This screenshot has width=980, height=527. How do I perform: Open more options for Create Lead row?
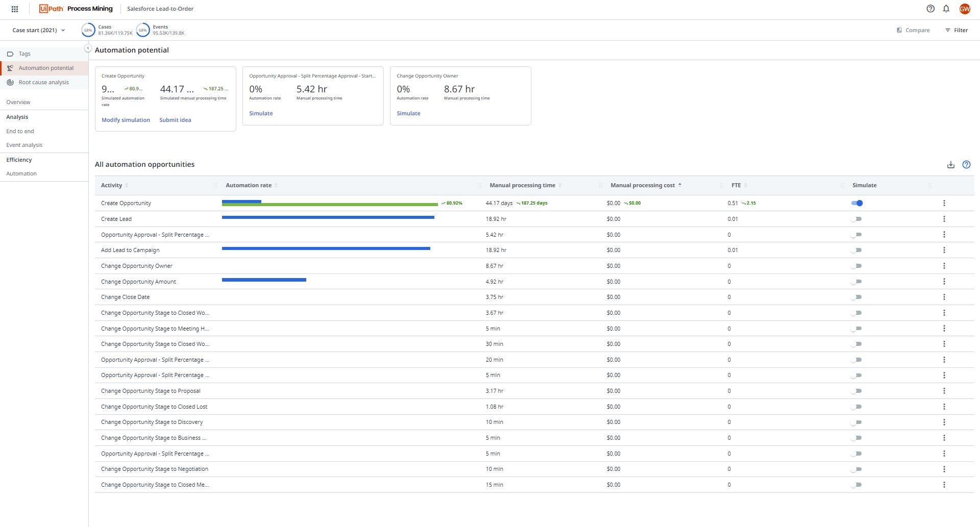(944, 219)
